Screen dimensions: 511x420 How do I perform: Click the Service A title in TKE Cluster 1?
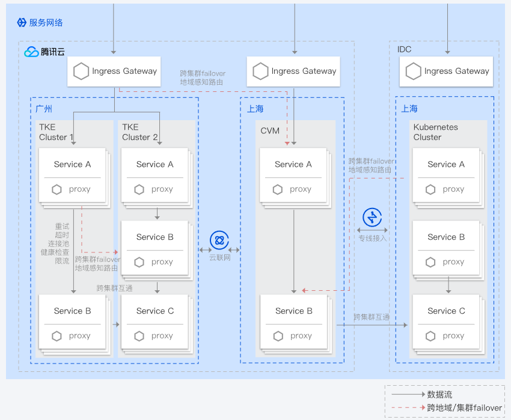point(72,164)
